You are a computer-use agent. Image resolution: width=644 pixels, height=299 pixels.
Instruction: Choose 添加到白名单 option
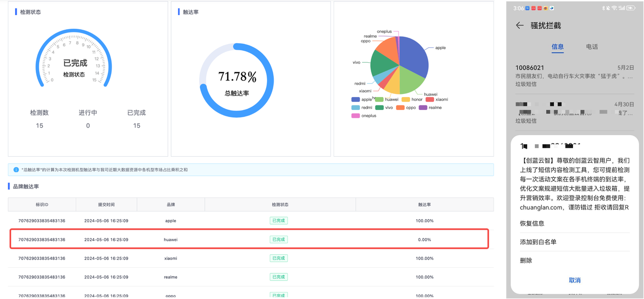pyautogui.click(x=538, y=242)
